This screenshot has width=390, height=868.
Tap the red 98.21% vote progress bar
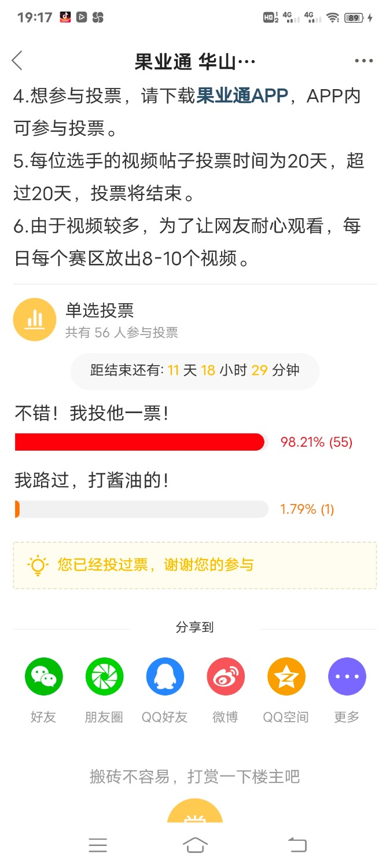141,442
